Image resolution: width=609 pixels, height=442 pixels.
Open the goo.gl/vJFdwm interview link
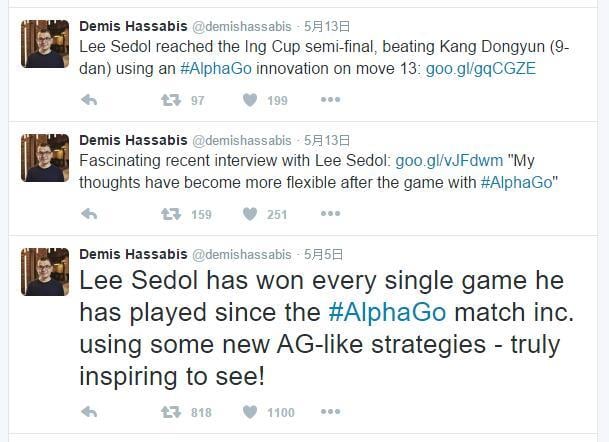point(449,160)
